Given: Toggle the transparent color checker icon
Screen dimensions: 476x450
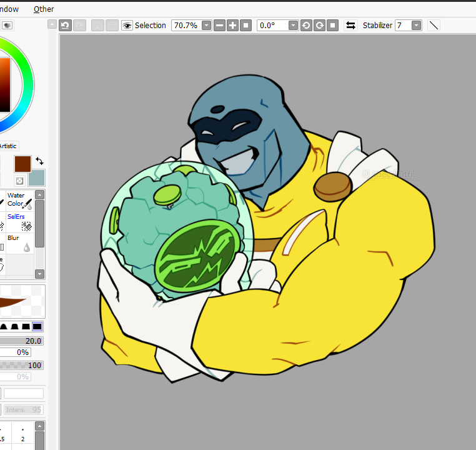Looking at the screenshot, I should point(19,181).
